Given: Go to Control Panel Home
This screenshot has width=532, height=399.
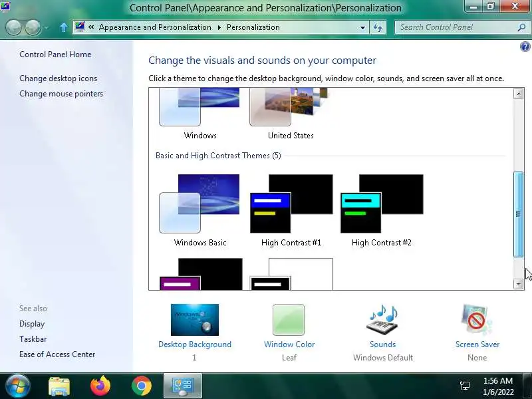Looking at the screenshot, I should click(x=55, y=55).
